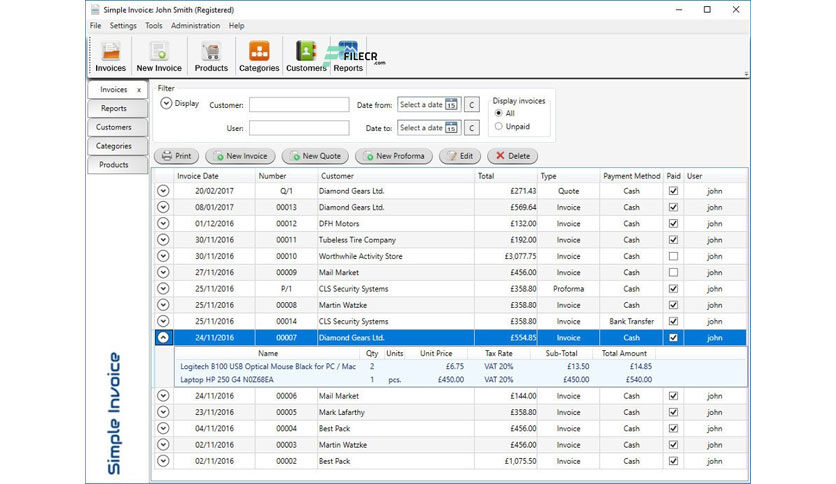The image size is (836, 484).
Task: Click the New Invoice button above the table
Action: pyautogui.click(x=240, y=156)
